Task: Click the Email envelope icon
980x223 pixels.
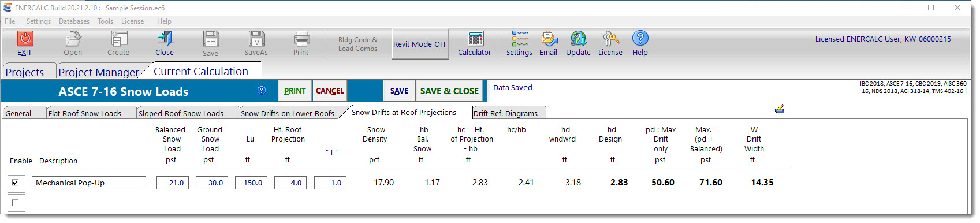Action: pos(549,39)
